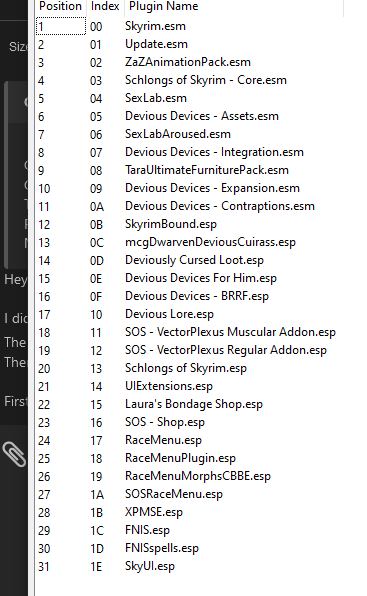Select RaceMenuPlugin.esp
The width and height of the screenshot is (367, 596).
pyautogui.click(x=180, y=458)
